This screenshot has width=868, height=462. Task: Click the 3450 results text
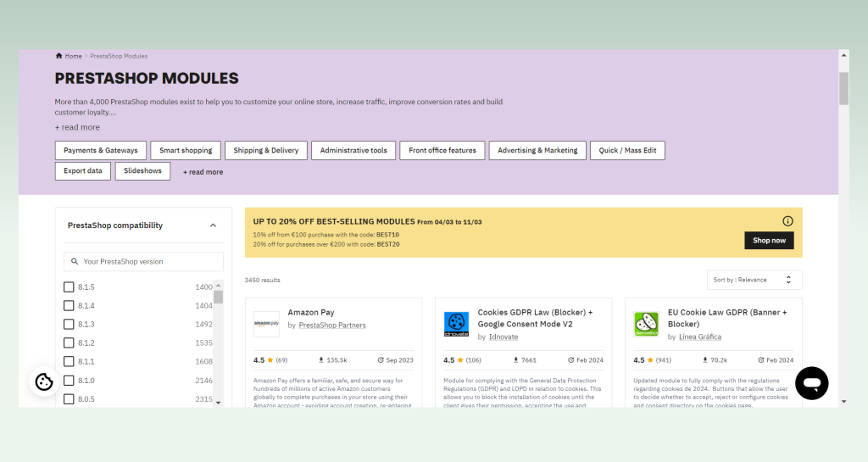pos(263,281)
